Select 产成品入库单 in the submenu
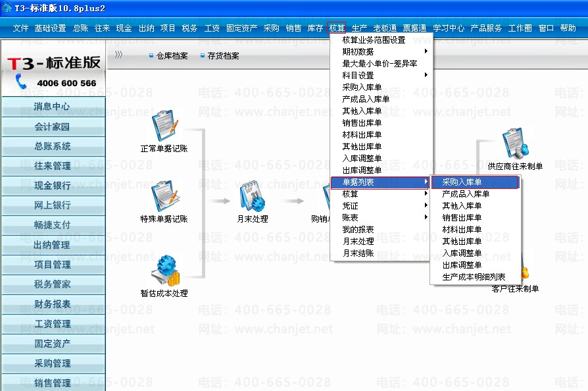The image size is (588, 391). 475,194
